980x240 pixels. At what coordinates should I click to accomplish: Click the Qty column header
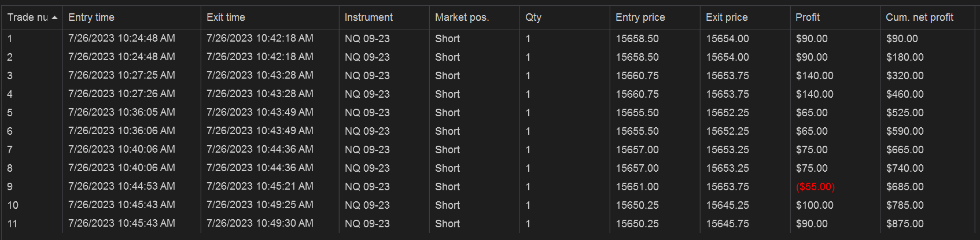pyautogui.click(x=565, y=17)
